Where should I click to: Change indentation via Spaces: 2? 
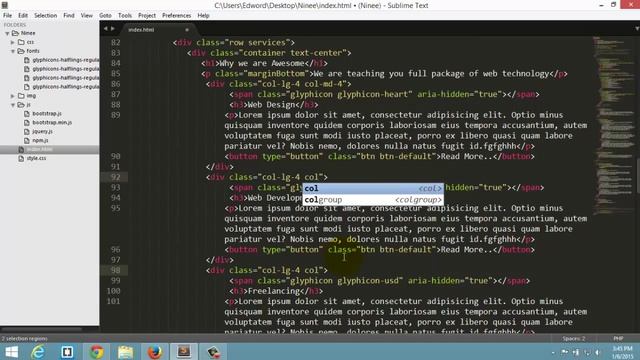[x=573, y=338]
